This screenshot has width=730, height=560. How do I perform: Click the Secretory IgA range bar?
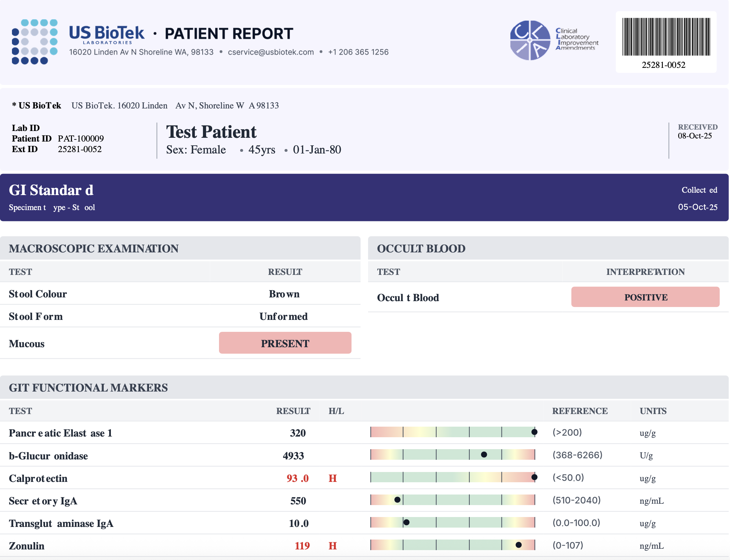pyautogui.click(x=453, y=500)
